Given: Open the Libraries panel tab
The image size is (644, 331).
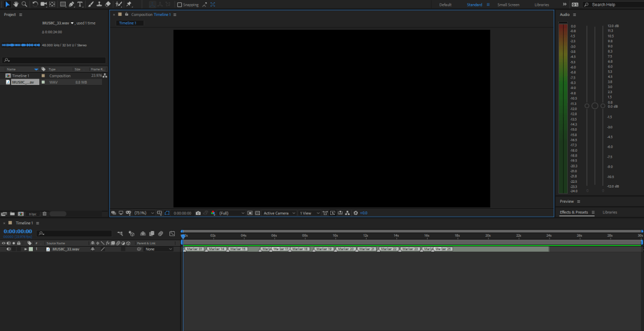Looking at the screenshot, I should click(609, 213).
